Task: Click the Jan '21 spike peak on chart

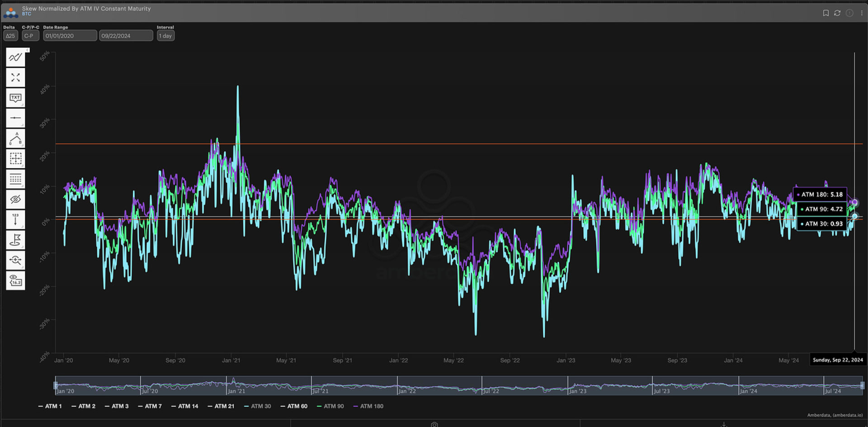Action: pos(238,87)
